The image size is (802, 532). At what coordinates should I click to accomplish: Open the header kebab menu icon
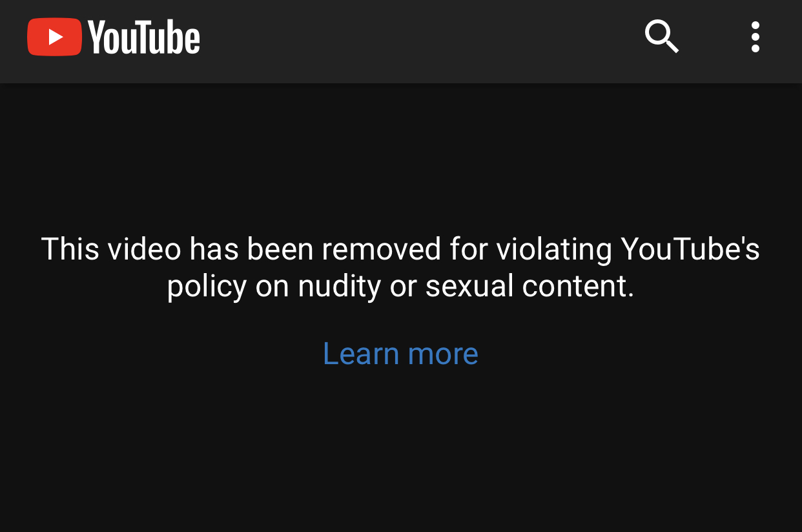pos(755,37)
